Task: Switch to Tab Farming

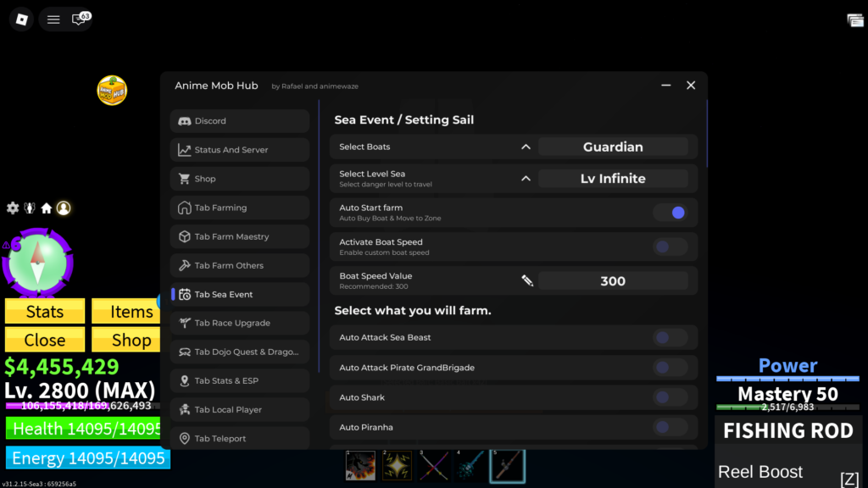Action: click(x=240, y=208)
